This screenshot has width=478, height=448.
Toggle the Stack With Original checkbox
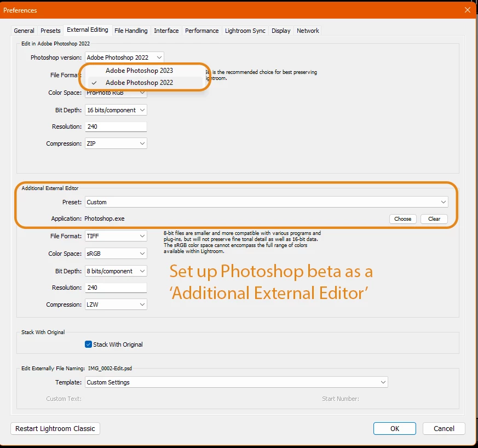coord(88,344)
